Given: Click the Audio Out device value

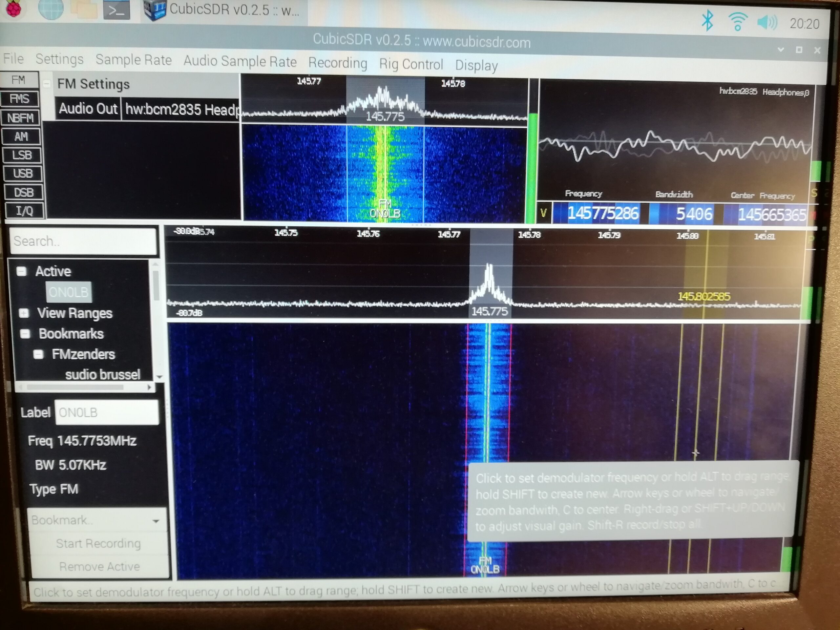Looking at the screenshot, I should pos(181,109).
